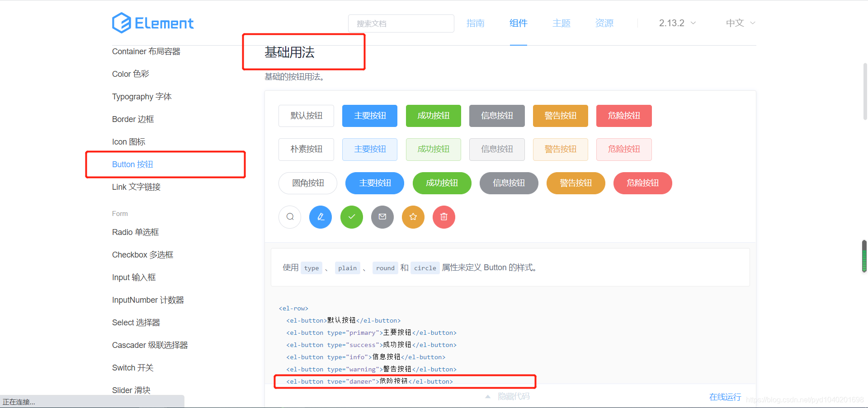Click the solid red 危险按钮 button
868x408 pixels.
[624, 116]
